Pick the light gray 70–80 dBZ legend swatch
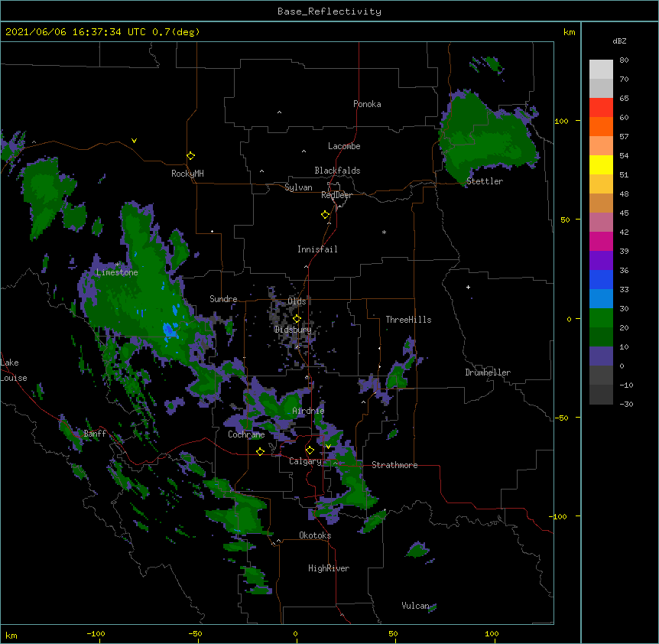The image size is (659, 644). (601, 70)
